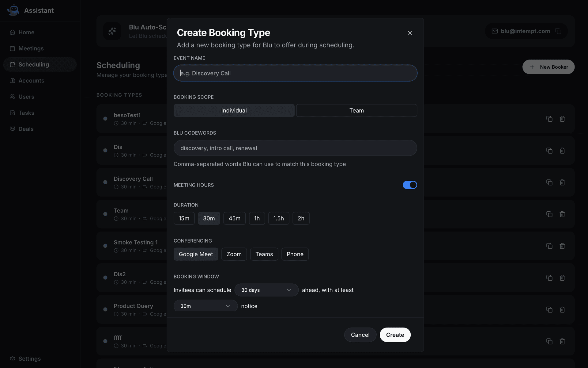This screenshot has width=588, height=368.
Task: Open the 30 days booking window dropdown
Action: pyautogui.click(x=266, y=290)
